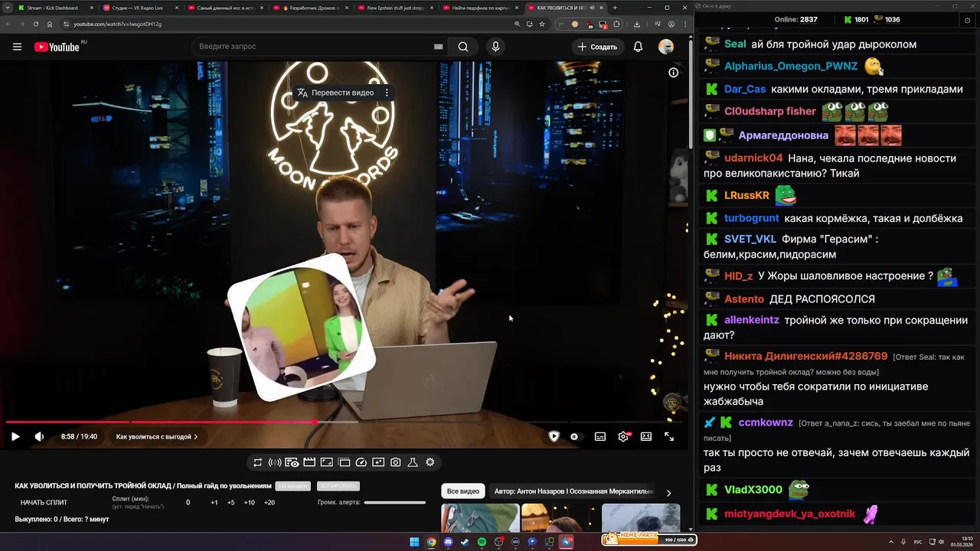980x551 pixels.
Task: Click the cards eye icon in enhancer toolbar
Action: coord(292,462)
